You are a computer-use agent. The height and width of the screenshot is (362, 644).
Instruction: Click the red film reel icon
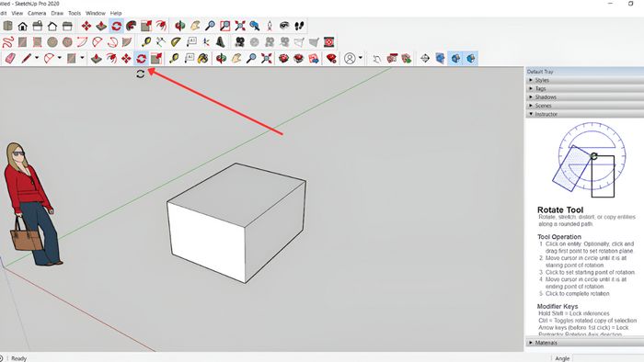[x=328, y=42]
